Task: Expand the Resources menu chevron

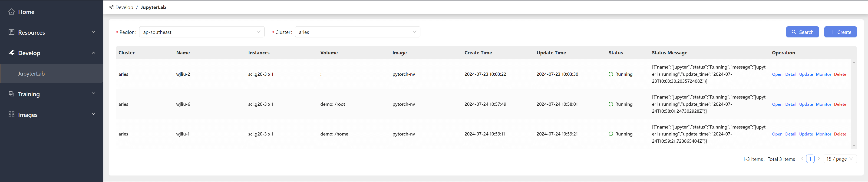Action: click(94, 32)
